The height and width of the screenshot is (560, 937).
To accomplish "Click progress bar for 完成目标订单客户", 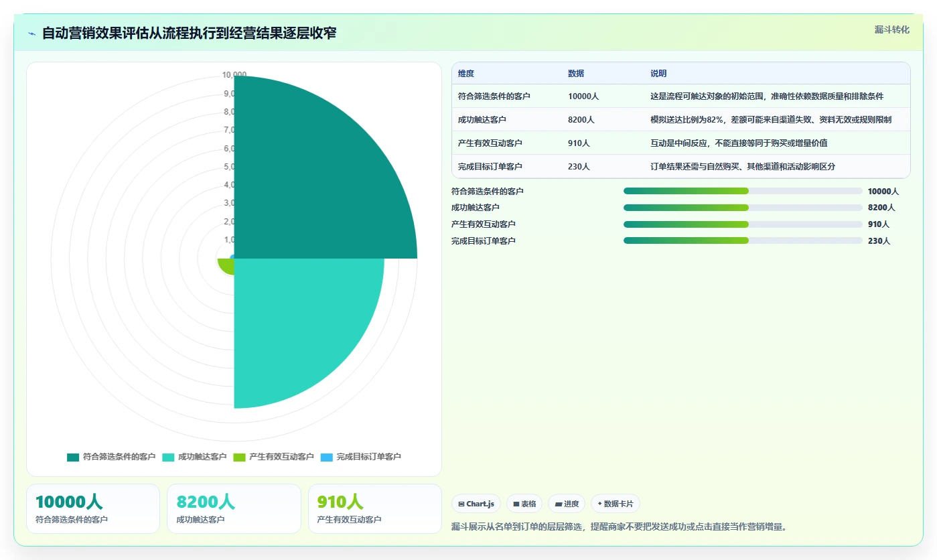I will pos(743,240).
